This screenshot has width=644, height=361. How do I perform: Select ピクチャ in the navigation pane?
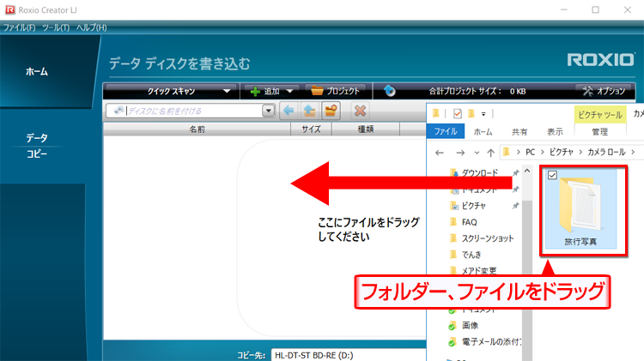point(473,206)
